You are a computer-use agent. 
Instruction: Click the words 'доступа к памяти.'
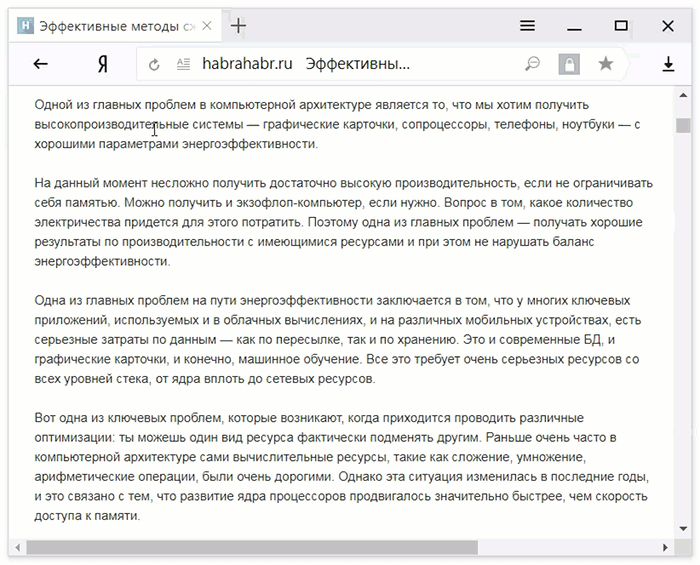coord(88,516)
